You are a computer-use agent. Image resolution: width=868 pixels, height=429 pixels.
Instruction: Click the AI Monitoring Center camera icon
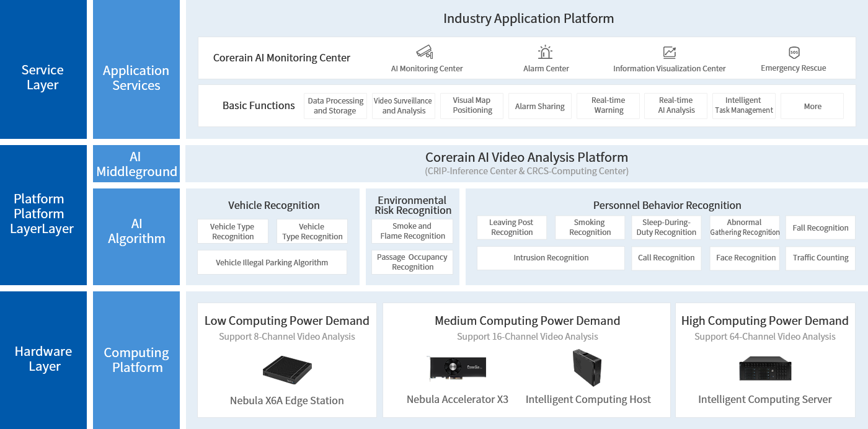(x=425, y=51)
